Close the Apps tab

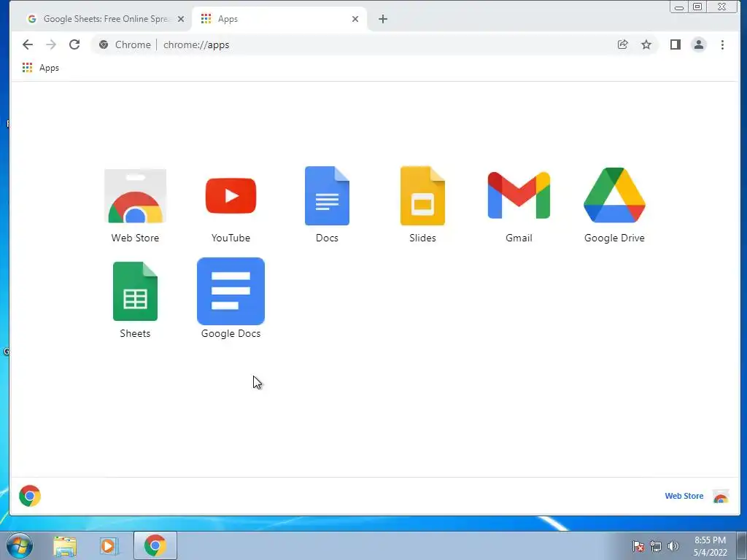pyautogui.click(x=355, y=19)
